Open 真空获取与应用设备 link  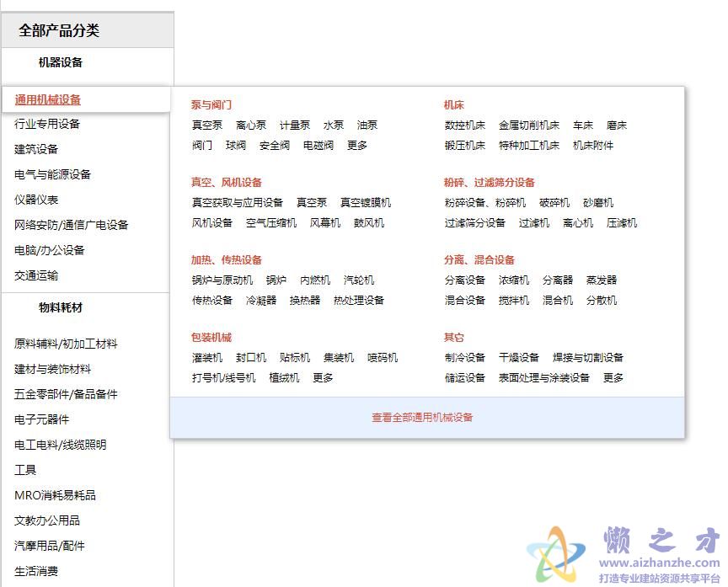(238, 203)
